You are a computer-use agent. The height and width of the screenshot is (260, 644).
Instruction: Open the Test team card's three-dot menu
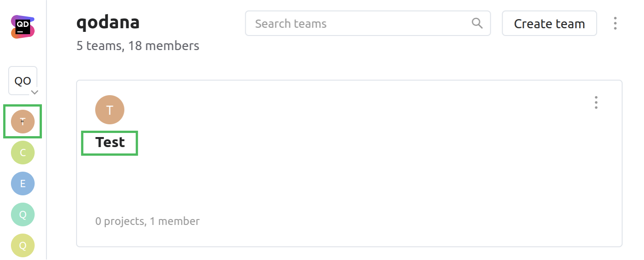click(596, 103)
